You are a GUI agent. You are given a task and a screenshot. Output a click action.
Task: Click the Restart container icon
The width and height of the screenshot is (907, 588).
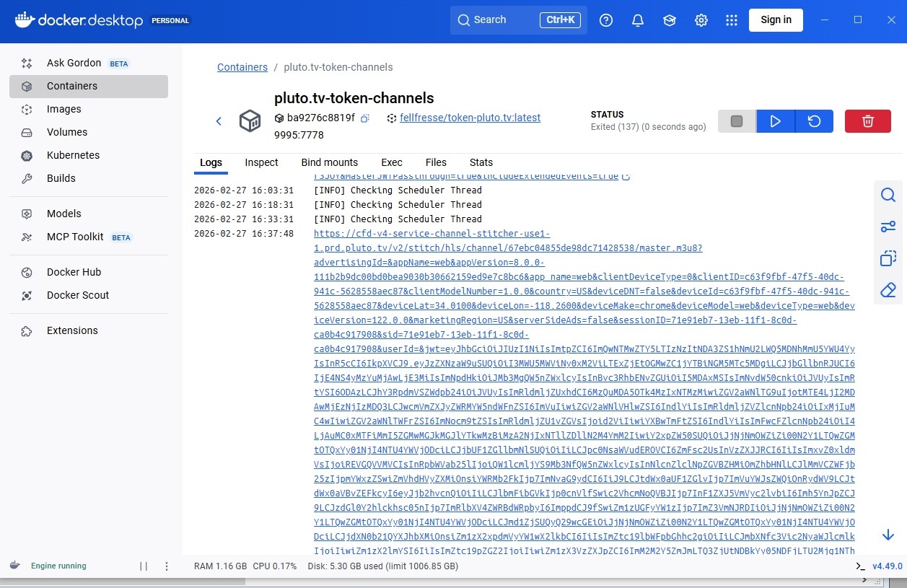[x=814, y=121]
